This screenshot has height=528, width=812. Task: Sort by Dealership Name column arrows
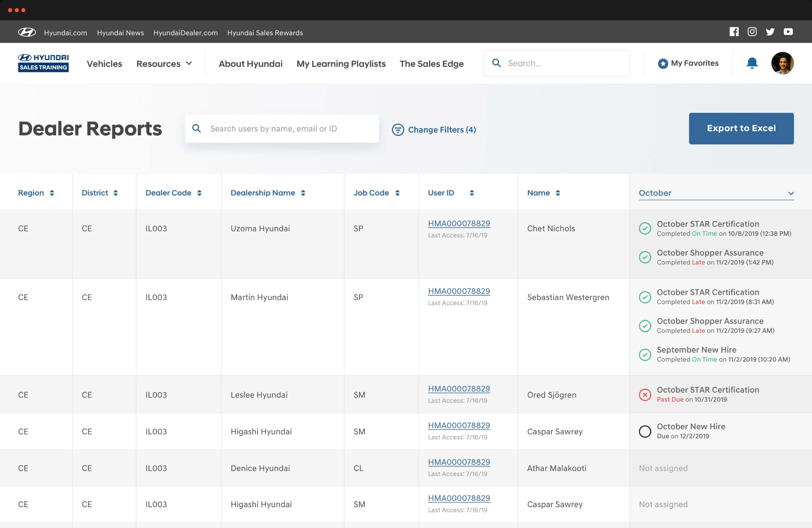click(x=303, y=193)
